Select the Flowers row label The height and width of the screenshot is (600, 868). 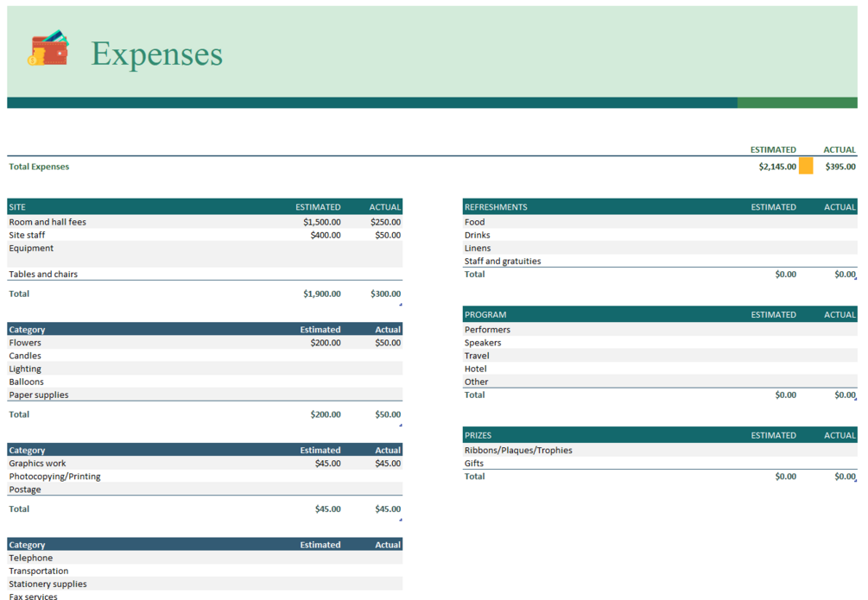(x=25, y=343)
